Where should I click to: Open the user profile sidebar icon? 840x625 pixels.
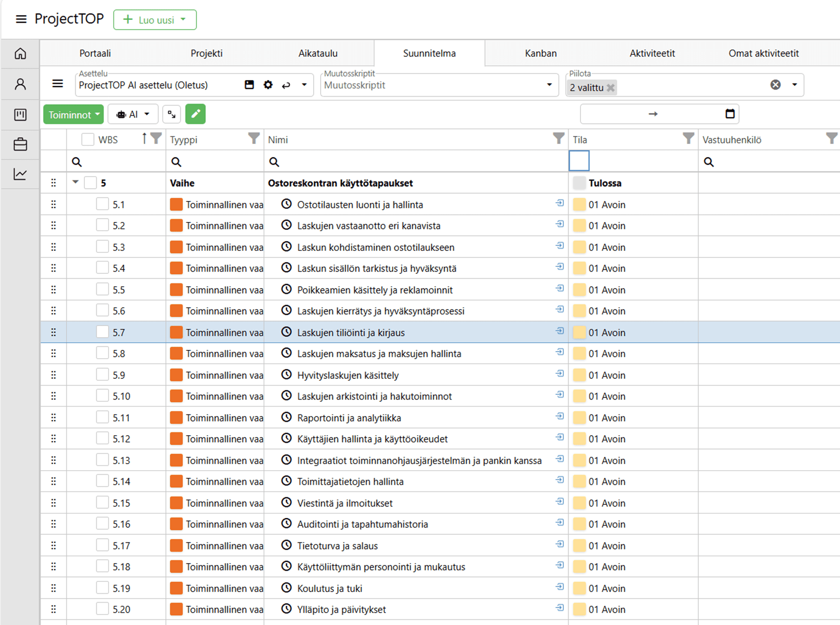coord(20,84)
